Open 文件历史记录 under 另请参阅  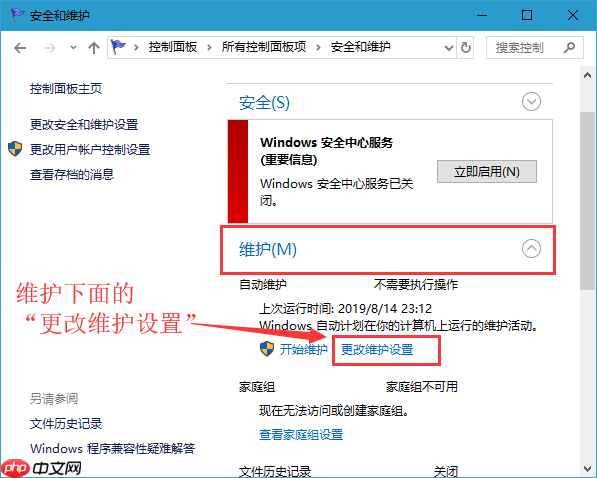point(66,424)
